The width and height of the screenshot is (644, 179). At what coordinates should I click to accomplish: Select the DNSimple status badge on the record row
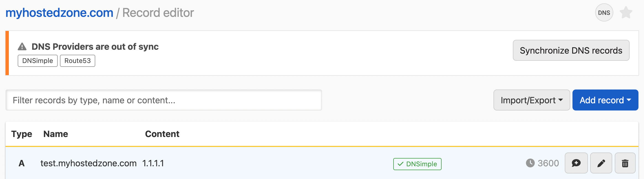417,164
